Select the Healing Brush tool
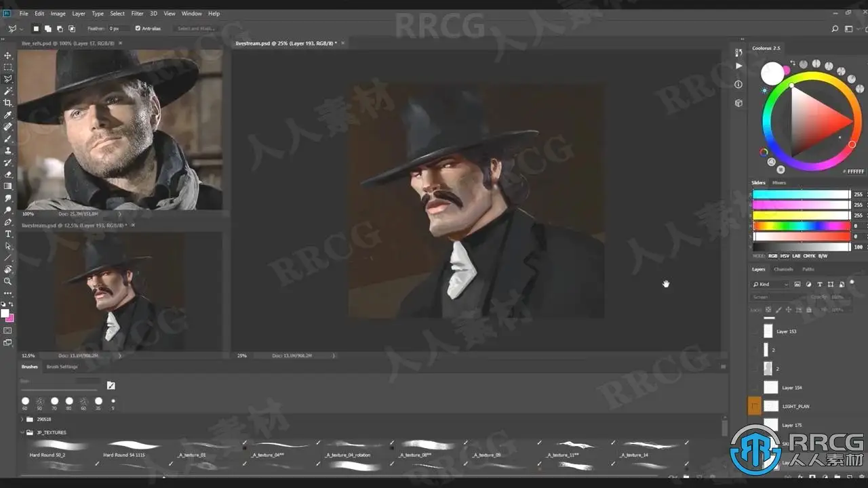This screenshot has height=488, width=868. 8,127
